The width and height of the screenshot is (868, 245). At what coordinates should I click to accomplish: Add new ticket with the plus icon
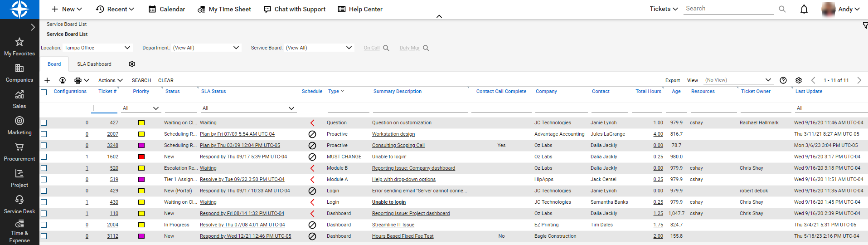[x=47, y=80]
